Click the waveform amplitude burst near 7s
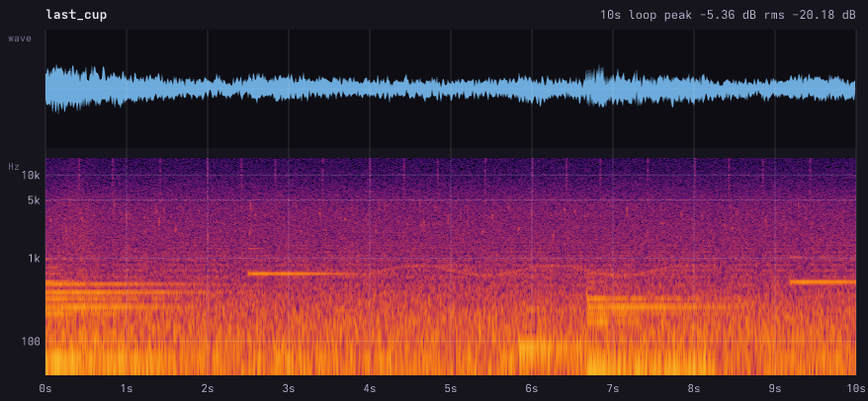 pos(596,86)
